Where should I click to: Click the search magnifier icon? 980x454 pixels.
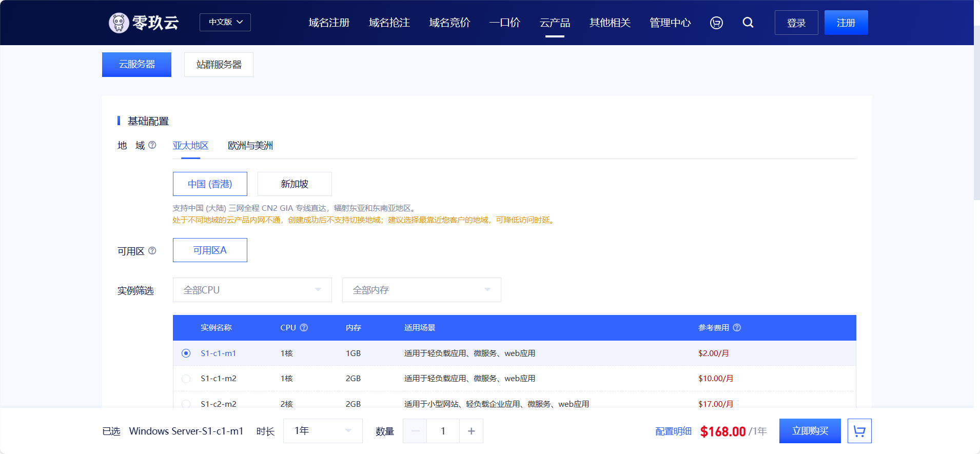click(748, 23)
